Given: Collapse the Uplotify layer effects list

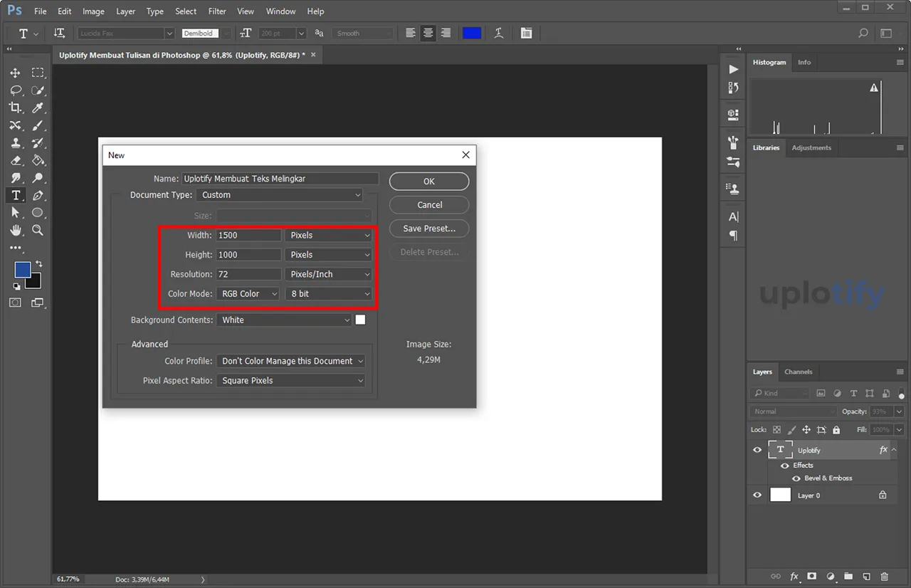Looking at the screenshot, I should tap(894, 450).
